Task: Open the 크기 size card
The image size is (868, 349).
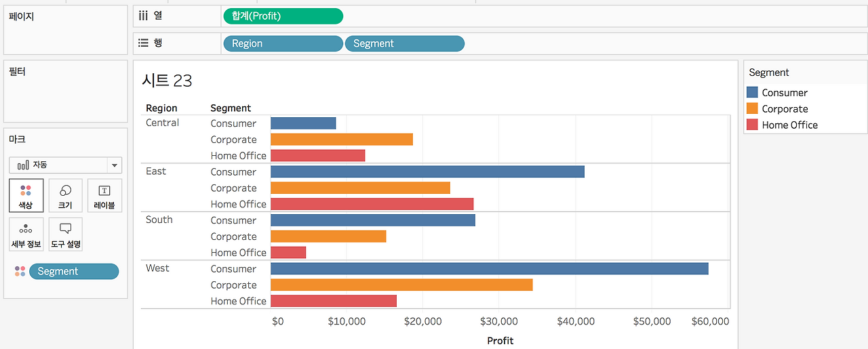Action: (66, 196)
